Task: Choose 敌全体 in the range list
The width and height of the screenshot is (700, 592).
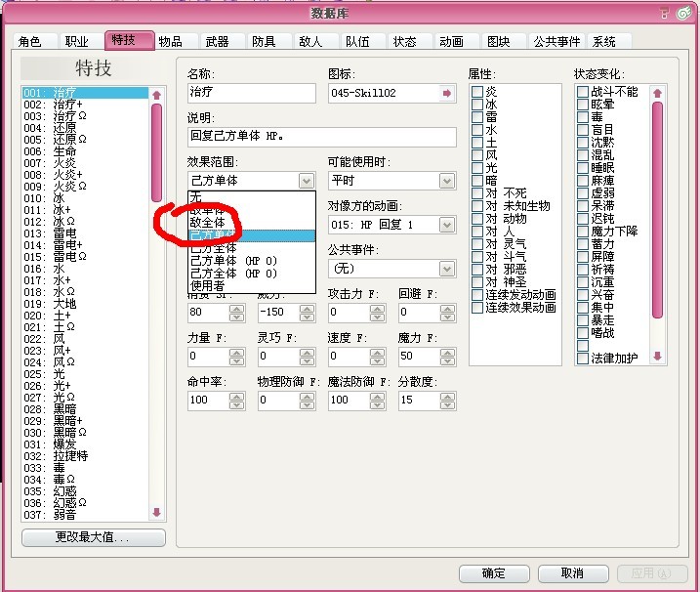Action: 252,222
